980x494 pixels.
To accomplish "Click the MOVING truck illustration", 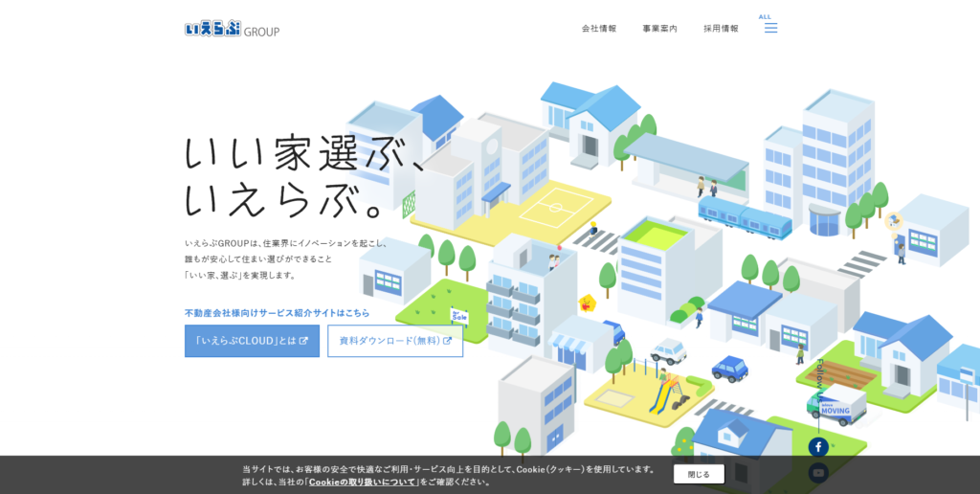I will point(836,405).
